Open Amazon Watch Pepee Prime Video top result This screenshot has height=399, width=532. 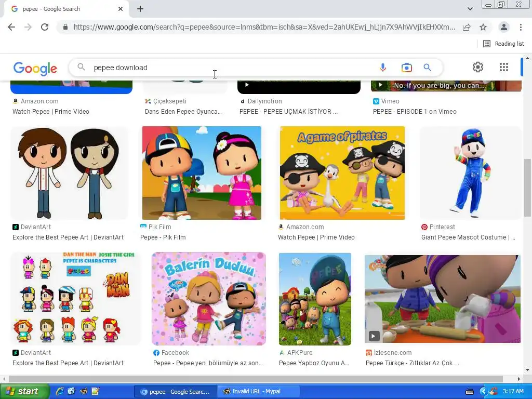point(51,112)
